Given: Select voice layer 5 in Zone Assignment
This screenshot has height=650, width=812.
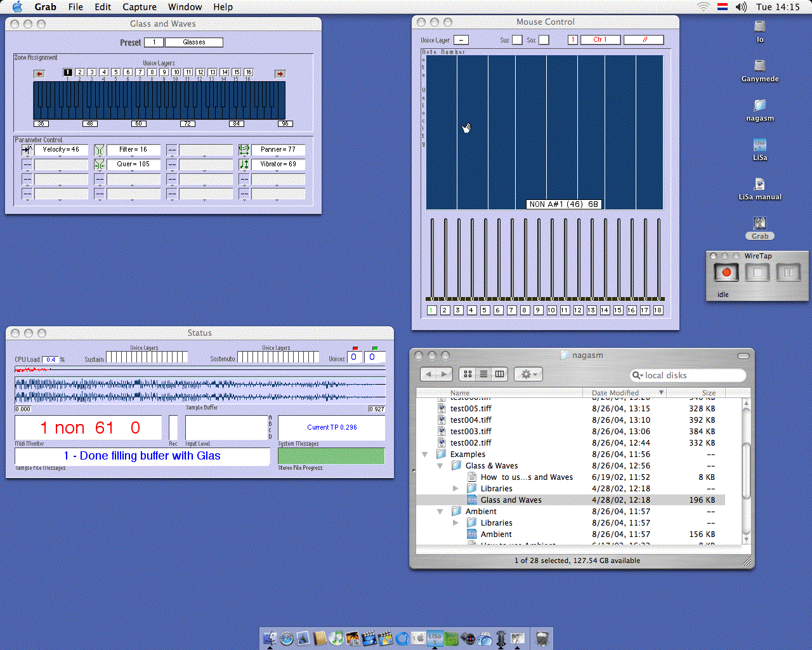Looking at the screenshot, I should (x=116, y=72).
